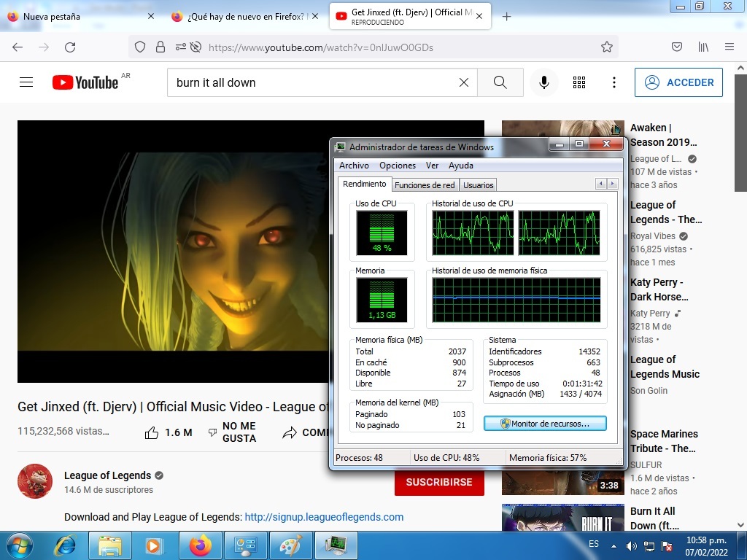Click the autoplay blocked icon in address bar
The image size is (747, 560).
pyautogui.click(x=196, y=47)
